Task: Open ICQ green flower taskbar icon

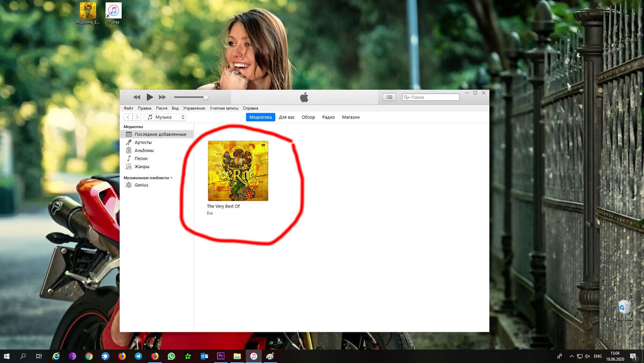Action: coord(188,356)
